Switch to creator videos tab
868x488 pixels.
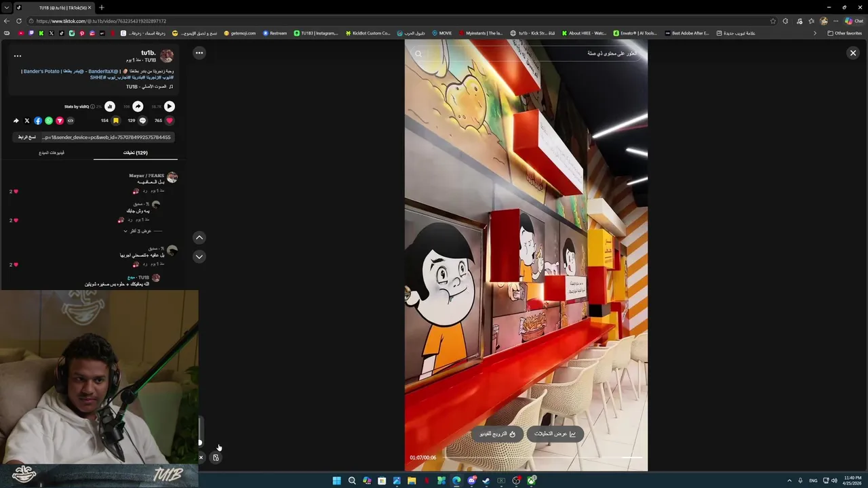tap(52, 152)
